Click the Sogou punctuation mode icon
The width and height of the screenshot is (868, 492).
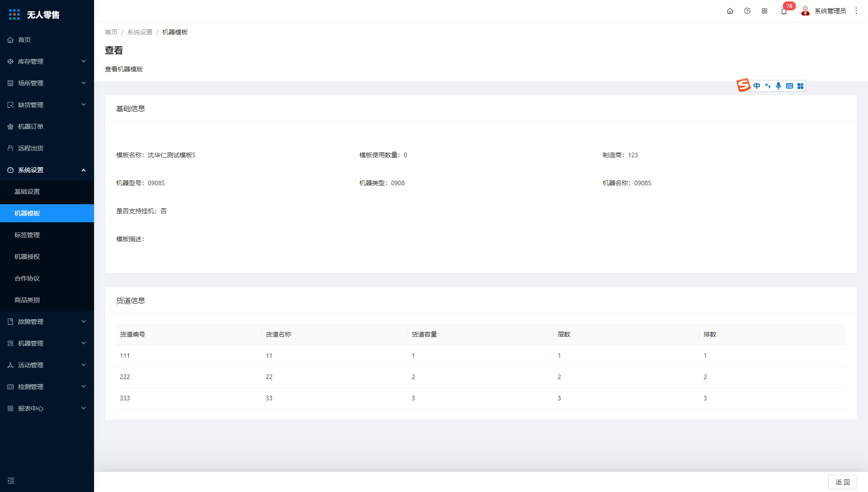pos(768,86)
